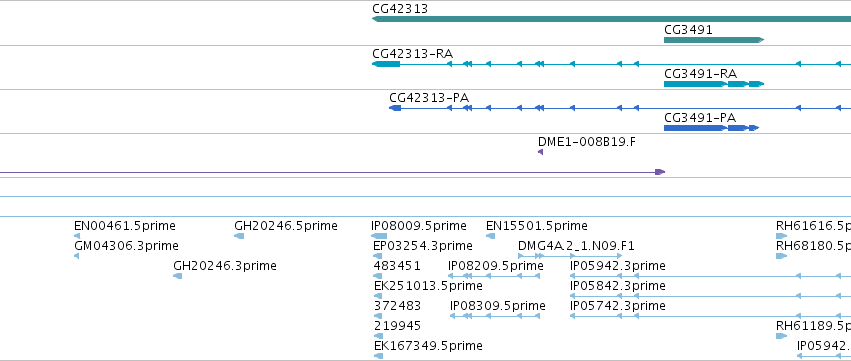This screenshot has width=851, height=361.
Task: Select the CG42313-PA protein start block
Action: [395, 108]
